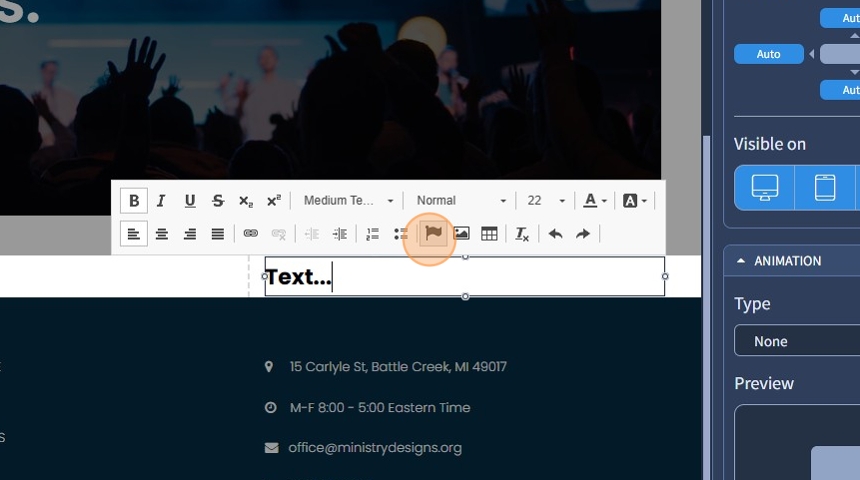Remove the link with unlink icon

(279, 234)
